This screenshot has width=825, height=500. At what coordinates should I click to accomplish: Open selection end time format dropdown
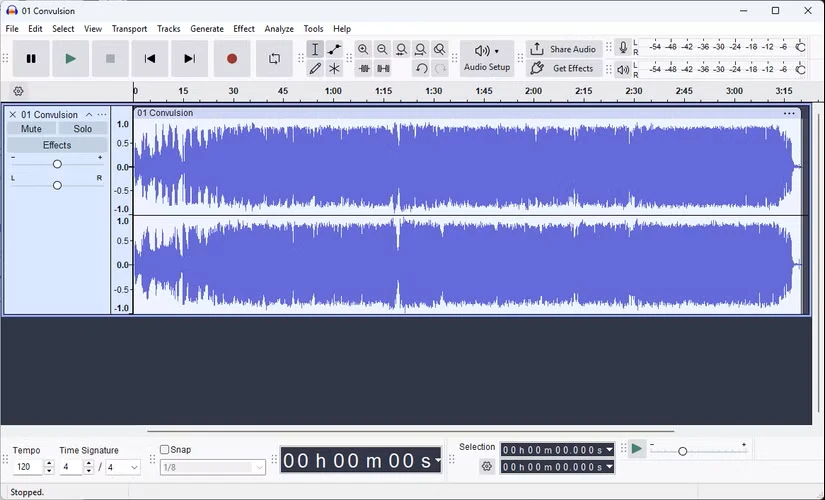pos(609,467)
